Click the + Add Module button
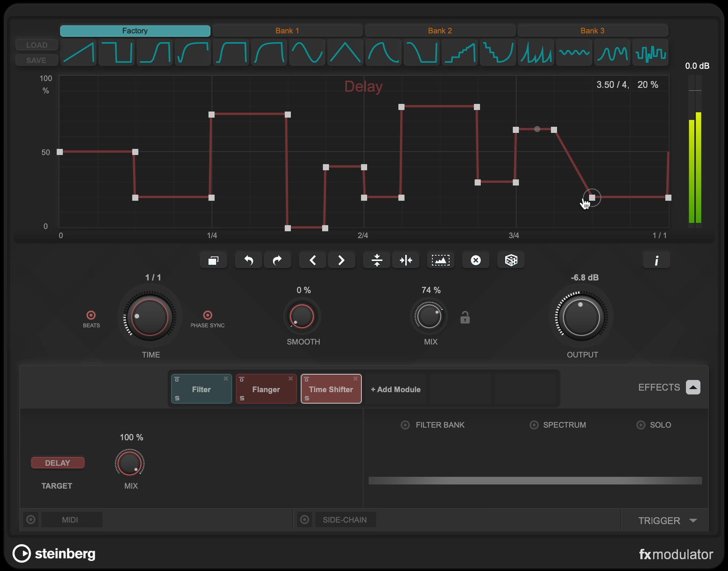The image size is (728, 571). pos(396,389)
